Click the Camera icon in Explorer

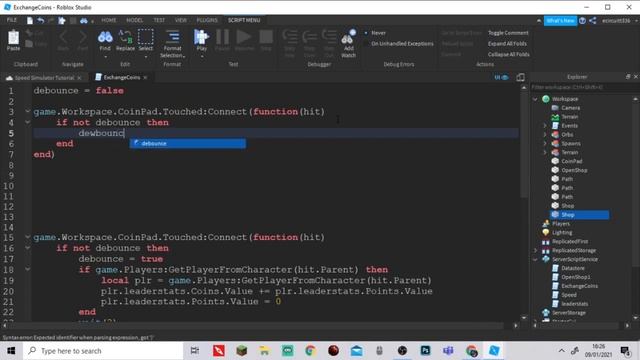555,108
